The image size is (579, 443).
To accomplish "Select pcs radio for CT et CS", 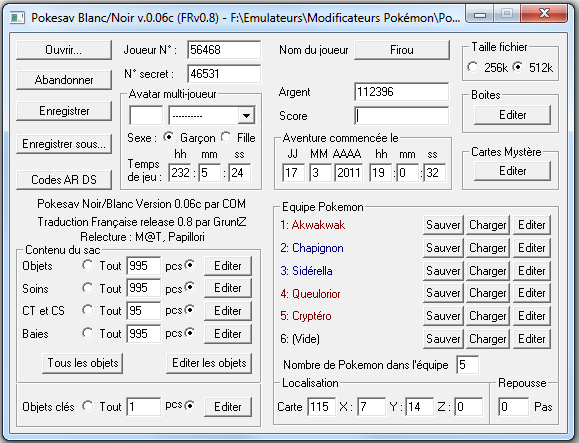I will click(190, 310).
